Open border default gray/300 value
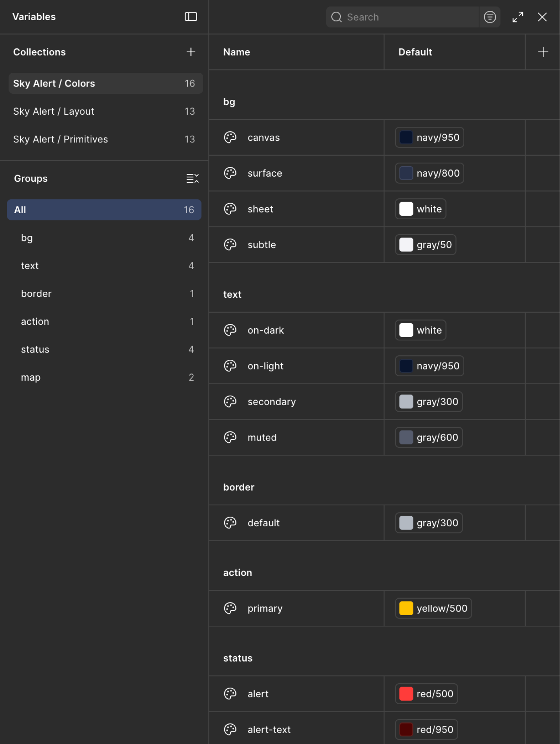Screen dimensions: 560x744 pyautogui.click(x=429, y=523)
